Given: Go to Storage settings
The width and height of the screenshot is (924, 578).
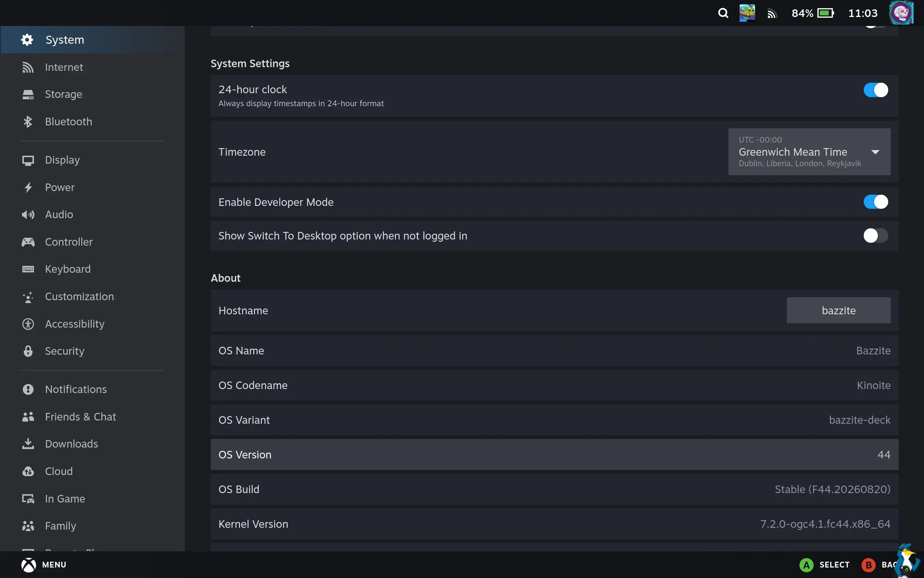Looking at the screenshot, I should tap(92, 94).
